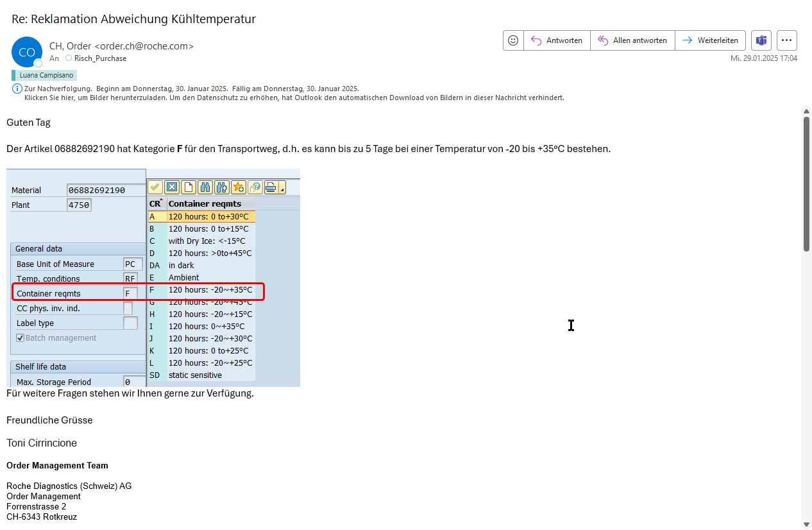Click the star add-to-favorites icon
812x530 pixels.
(x=239, y=187)
